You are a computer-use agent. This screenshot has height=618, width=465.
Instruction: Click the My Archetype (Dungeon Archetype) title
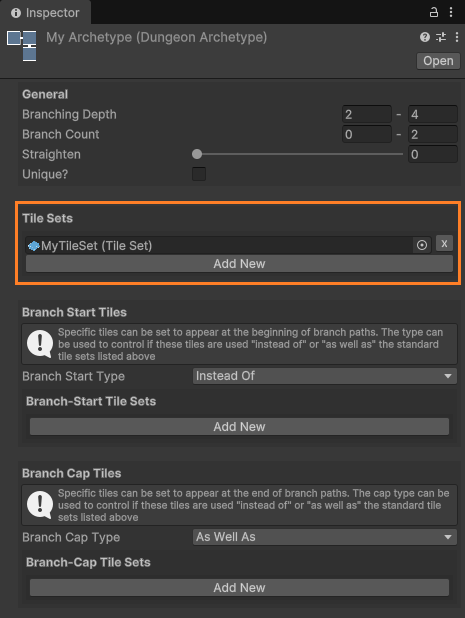pyautogui.click(x=156, y=37)
